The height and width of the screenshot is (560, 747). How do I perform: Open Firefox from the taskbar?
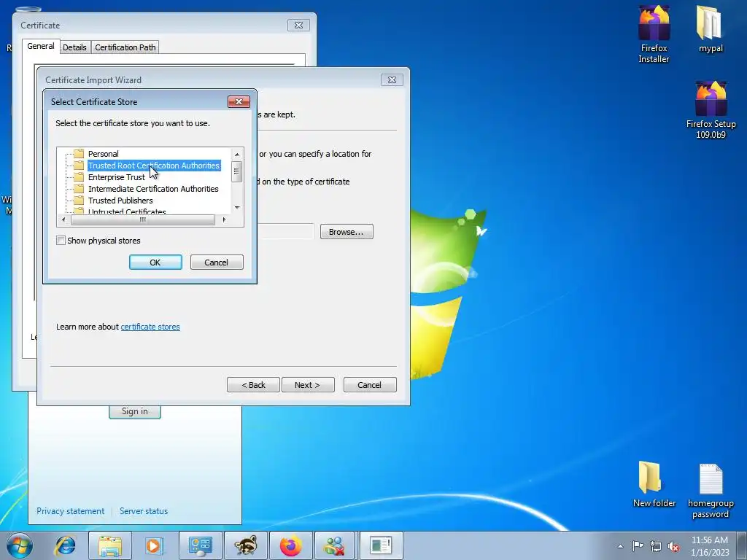(x=291, y=545)
